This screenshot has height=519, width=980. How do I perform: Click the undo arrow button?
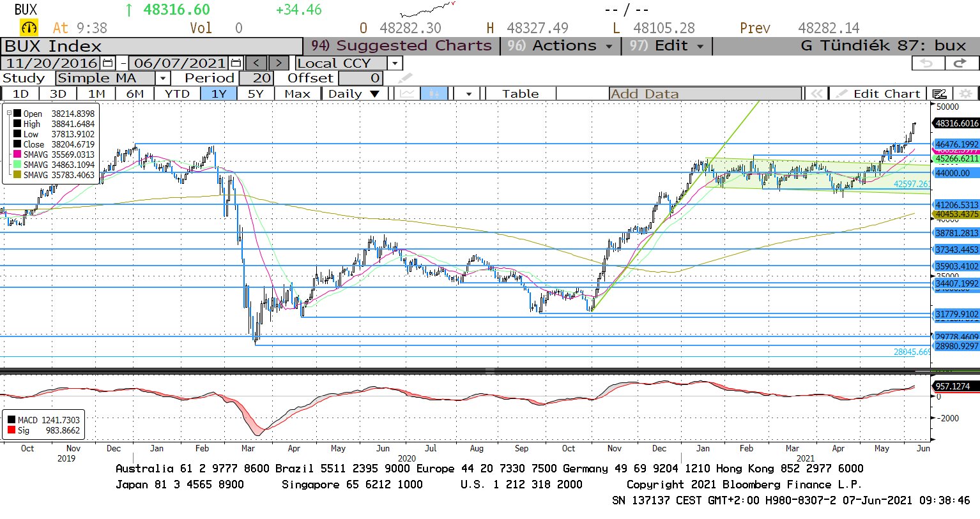[x=927, y=63]
